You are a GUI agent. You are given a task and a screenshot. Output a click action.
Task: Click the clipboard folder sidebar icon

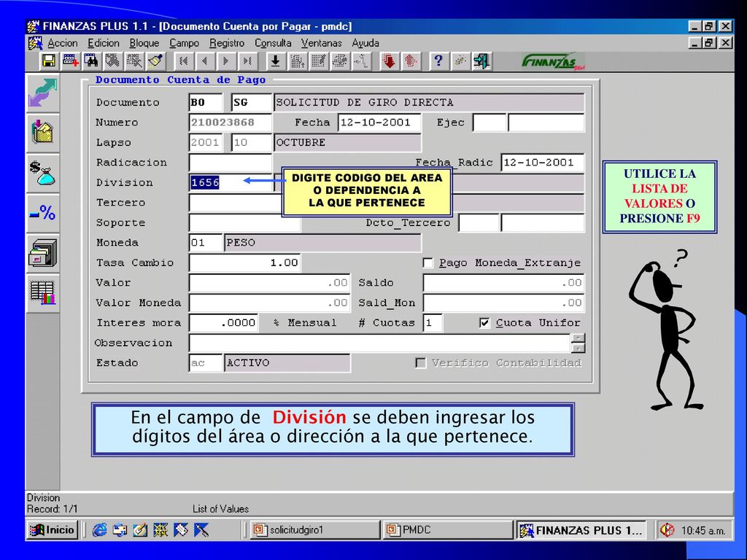43,133
